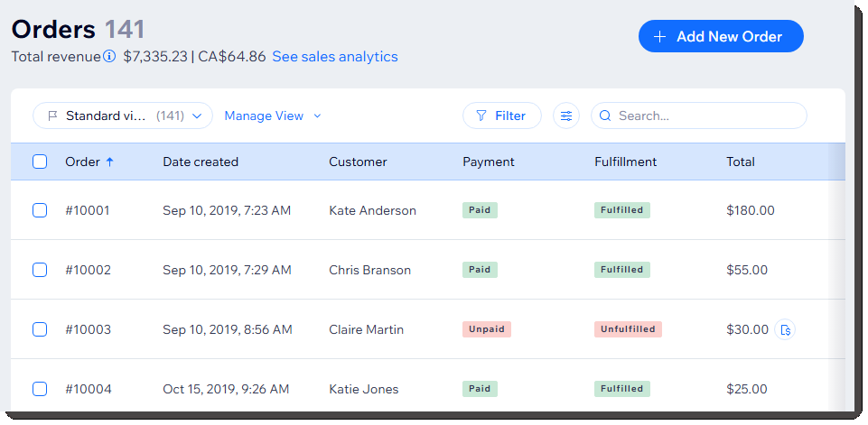
Task: Click date Oct 15, 2019, 9:26 AM
Action: (x=226, y=389)
